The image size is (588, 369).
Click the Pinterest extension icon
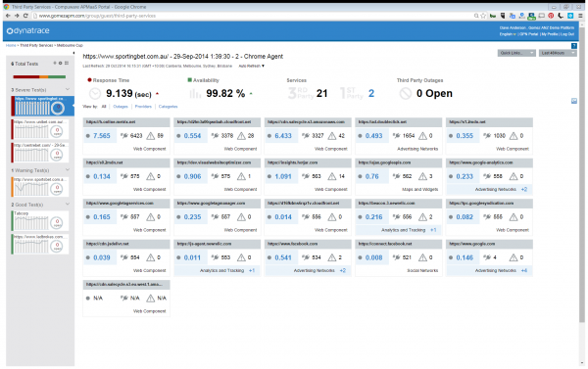tap(551, 16)
